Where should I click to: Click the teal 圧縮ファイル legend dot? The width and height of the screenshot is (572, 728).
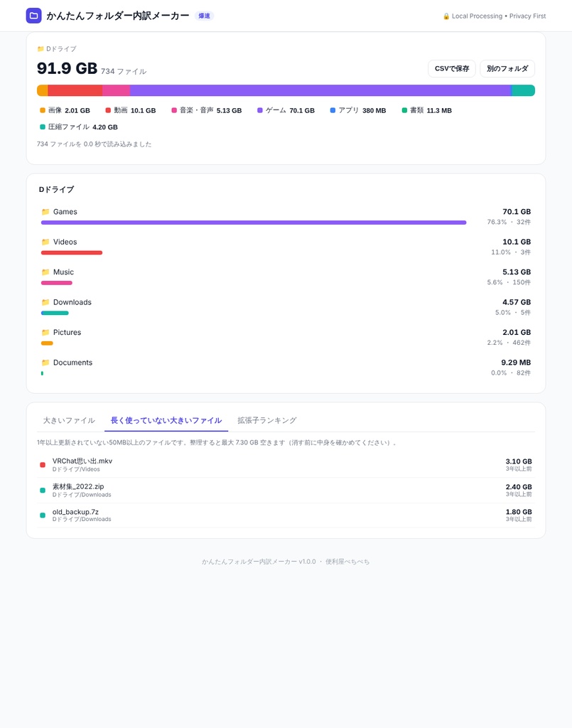click(x=43, y=127)
